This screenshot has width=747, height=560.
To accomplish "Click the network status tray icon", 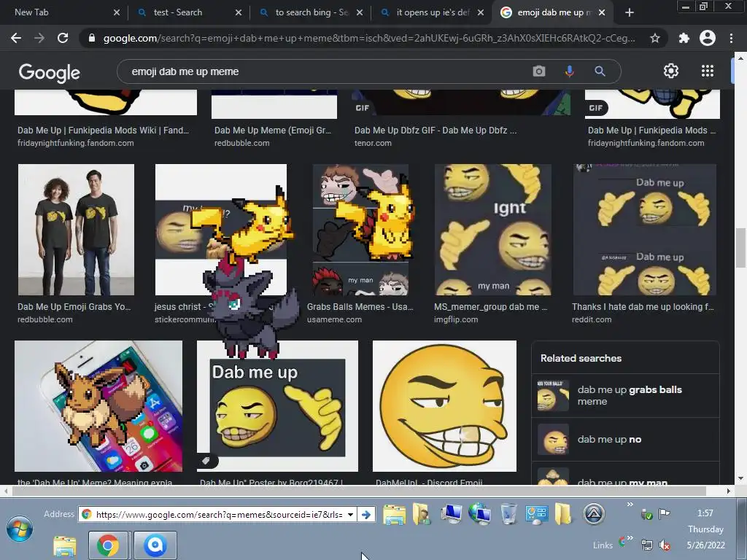I will click(646, 545).
